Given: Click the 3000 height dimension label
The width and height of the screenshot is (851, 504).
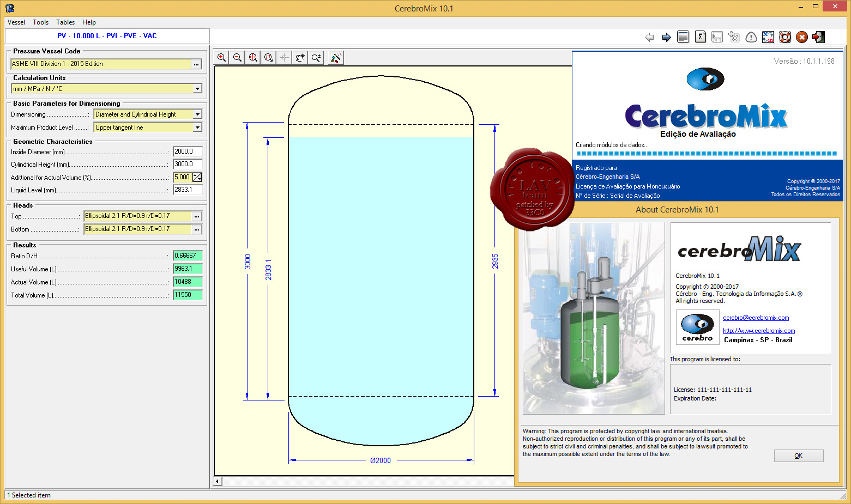Looking at the screenshot, I should point(248,262).
